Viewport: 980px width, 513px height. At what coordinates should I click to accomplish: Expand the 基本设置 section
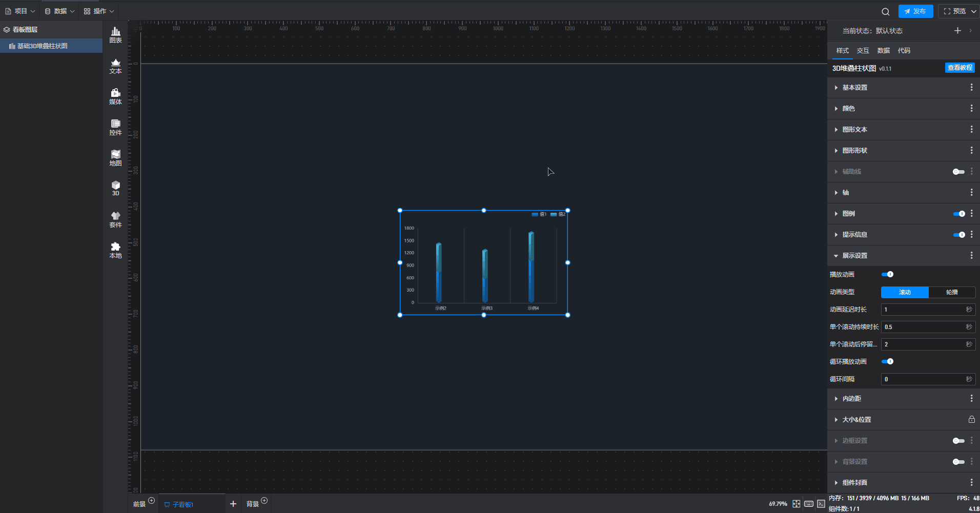point(854,88)
